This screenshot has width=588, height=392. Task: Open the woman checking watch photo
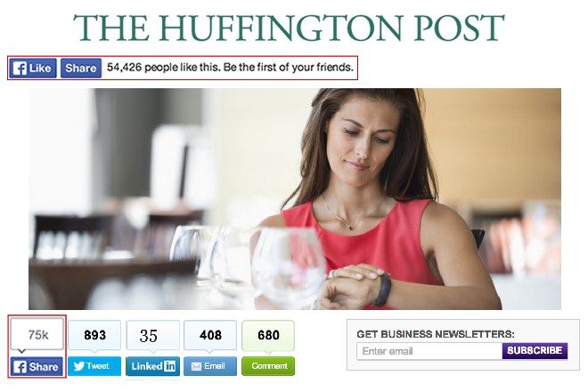[x=295, y=199]
